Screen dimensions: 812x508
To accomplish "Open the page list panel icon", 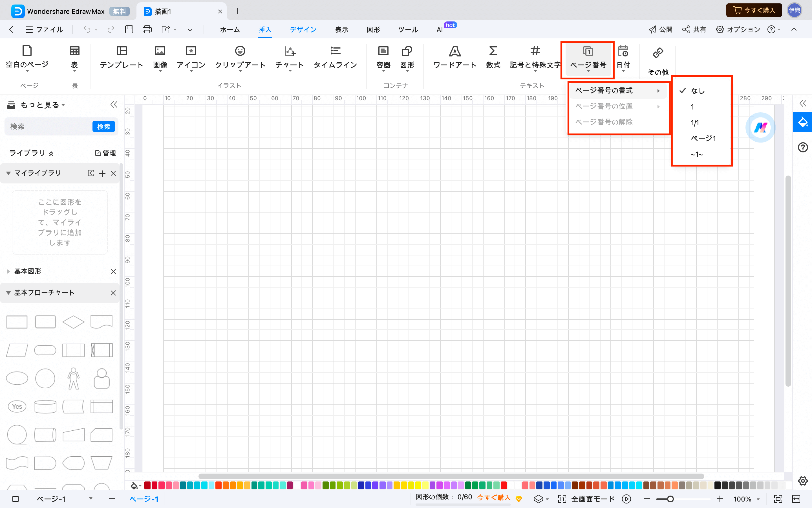I will pyautogui.click(x=16, y=499).
